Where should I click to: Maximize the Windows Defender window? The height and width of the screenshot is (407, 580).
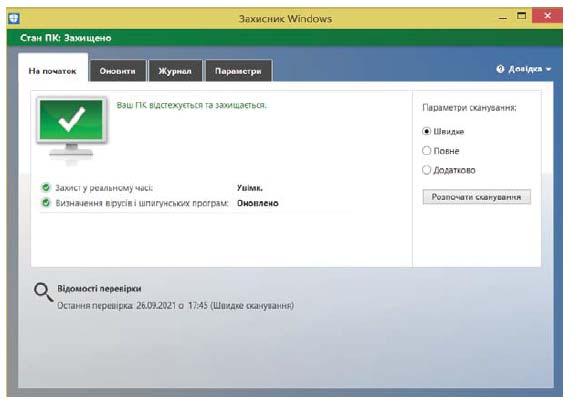(x=521, y=16)
